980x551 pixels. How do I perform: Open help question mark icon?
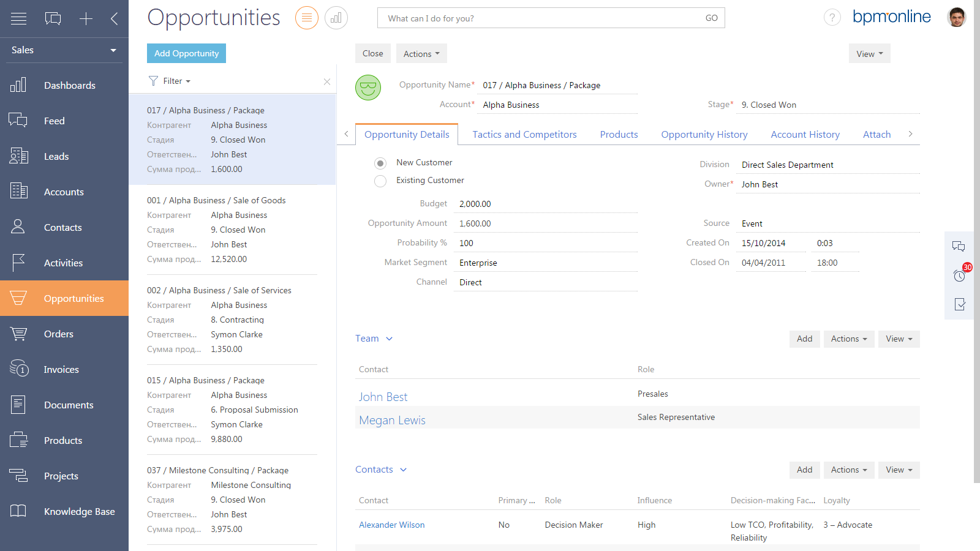(x=832, y=18)
